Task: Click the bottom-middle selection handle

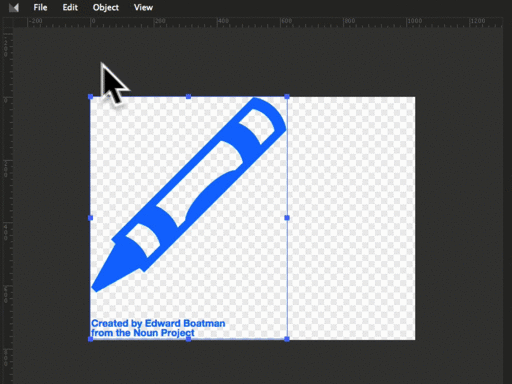Action: click(188, 339)
